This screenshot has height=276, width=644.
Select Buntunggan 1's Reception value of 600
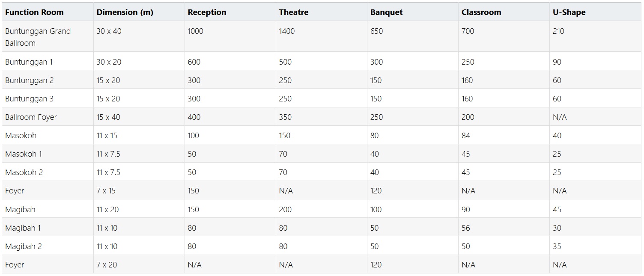point(194,62)
